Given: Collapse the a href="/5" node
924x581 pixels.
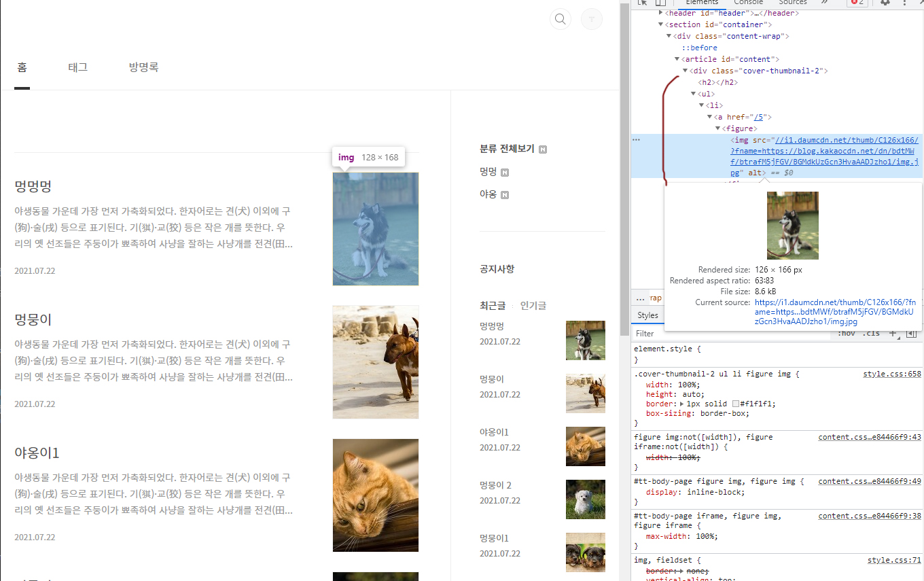Looking at the screenshot, I should (x=709, y=117).
